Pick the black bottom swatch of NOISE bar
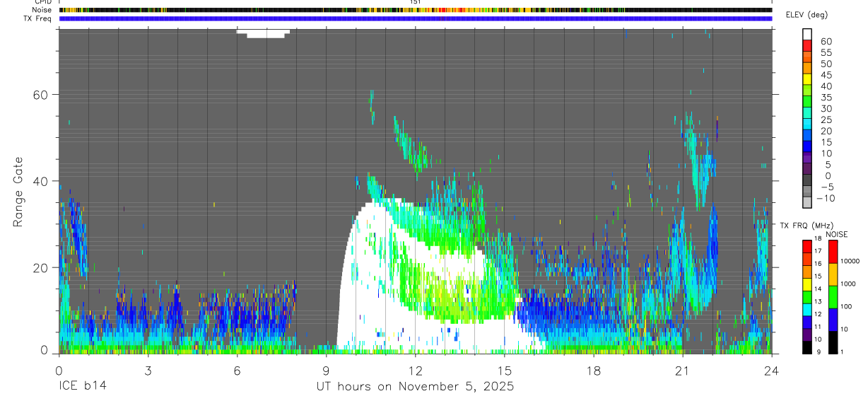Image resolution: width=868 pixels, height=401 pixels. point(833,342)
